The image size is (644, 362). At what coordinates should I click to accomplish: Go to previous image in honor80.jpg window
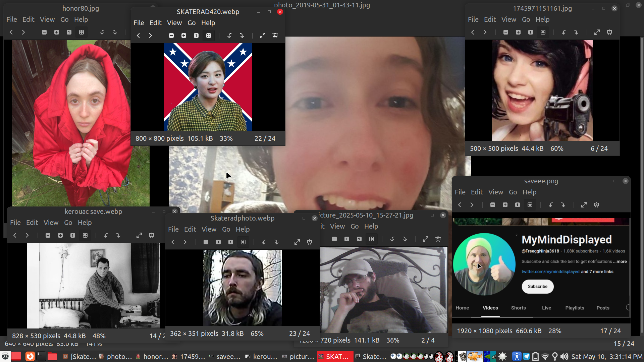point(11,32)
